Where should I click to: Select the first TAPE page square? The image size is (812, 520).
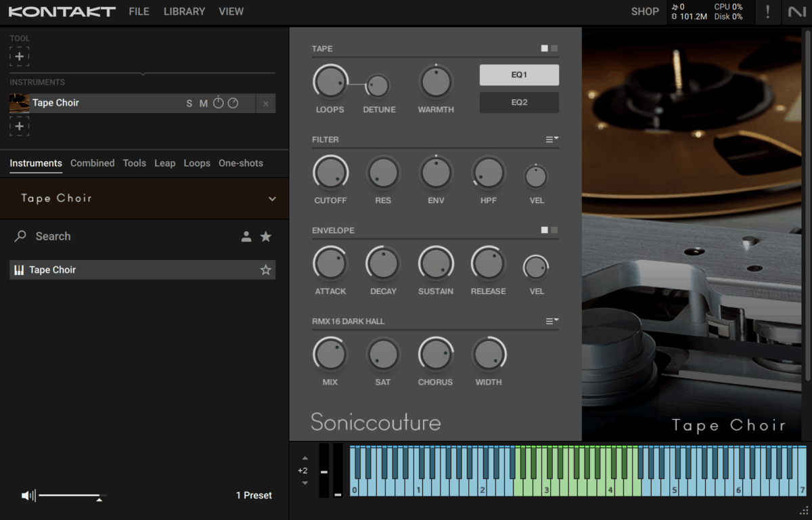(545, 49)
